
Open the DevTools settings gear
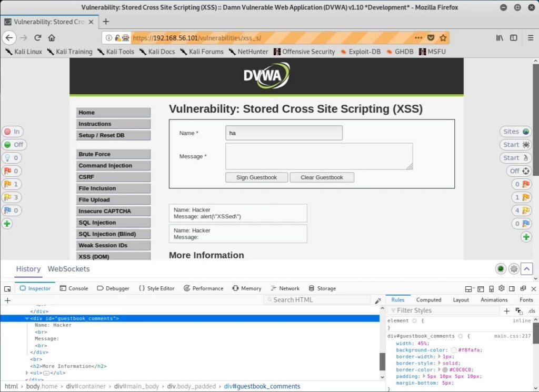click(x=502, y=288)
